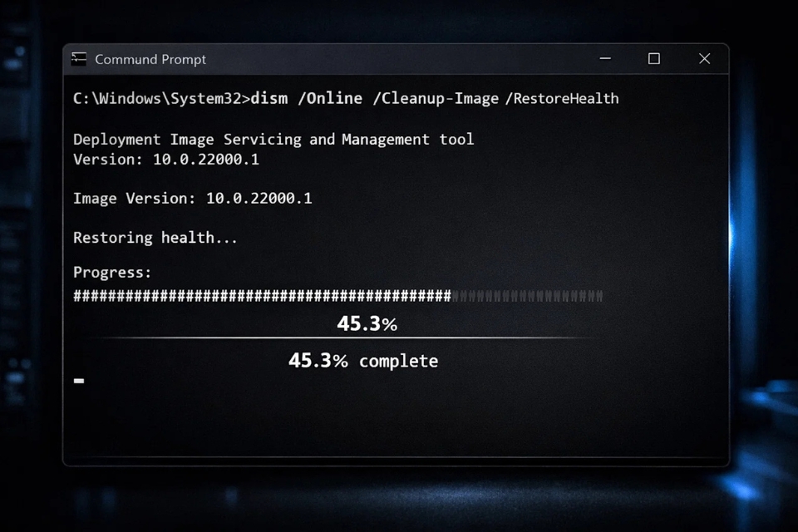The height and width of the screenshot is (532, 798).
Task: Click the Command Prompt icon in title bar
Action: tap(79, 59)
